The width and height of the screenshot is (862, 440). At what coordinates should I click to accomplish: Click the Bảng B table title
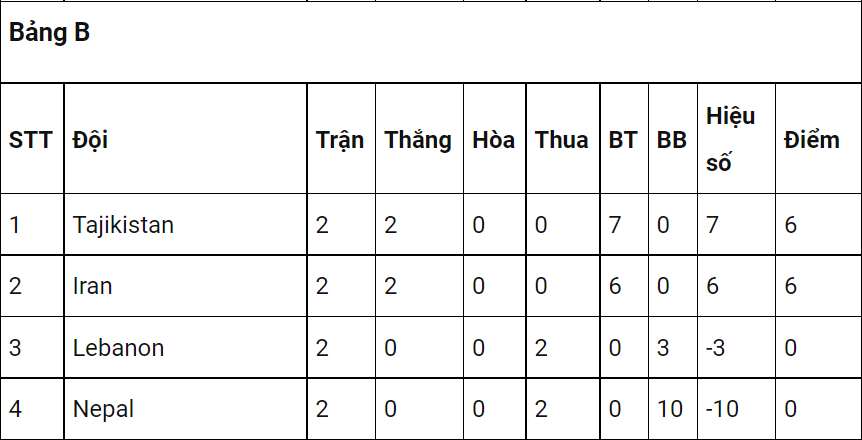(49, 32)
